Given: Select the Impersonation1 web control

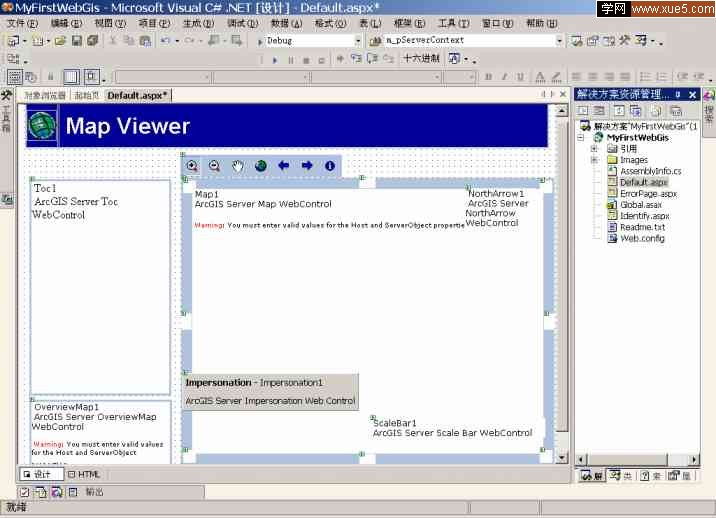Looking at the screenshot, I should [271, 391].
